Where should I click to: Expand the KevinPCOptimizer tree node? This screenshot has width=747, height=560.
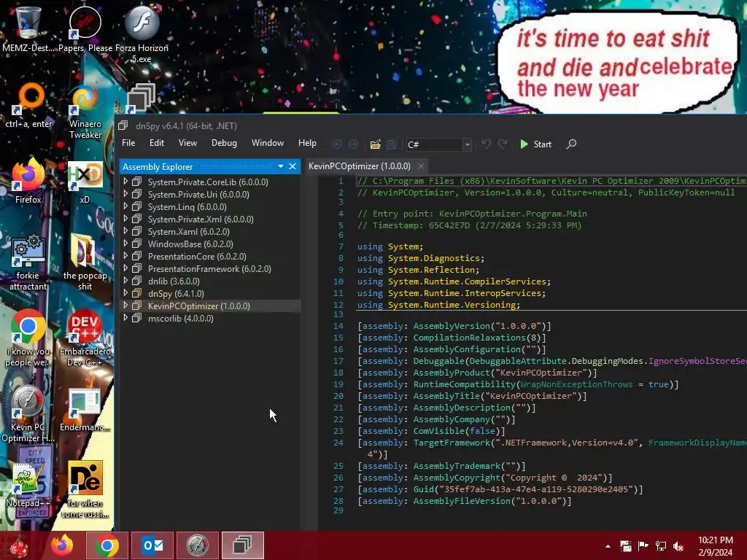(x=125, y=306)
